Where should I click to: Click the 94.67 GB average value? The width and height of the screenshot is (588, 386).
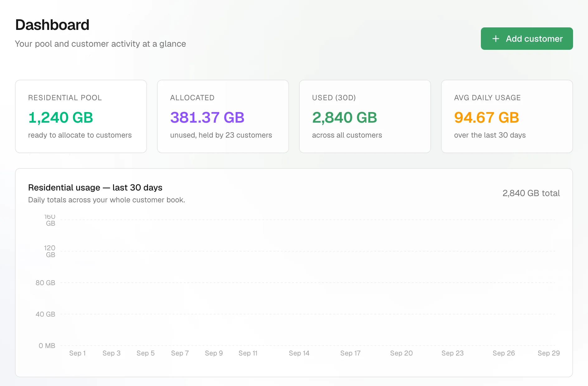[x=486, y=117]
